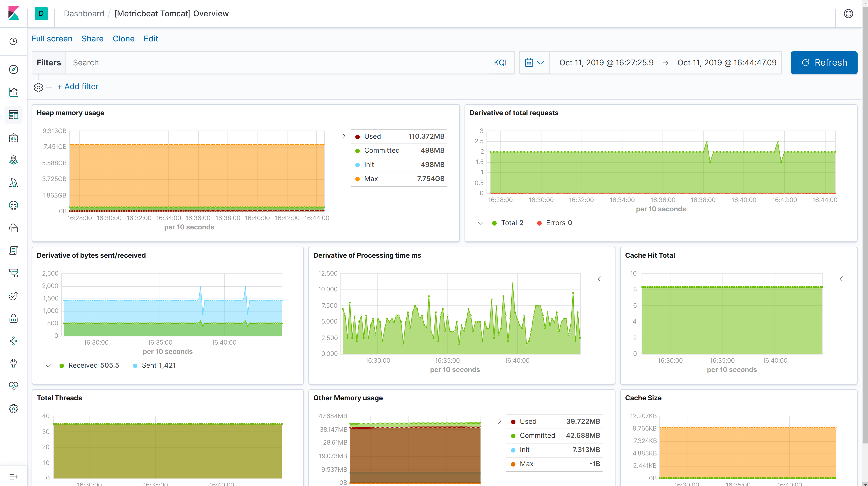
Task: Expand the Cache Hit Total legend chevron
Action: point(841,279)
